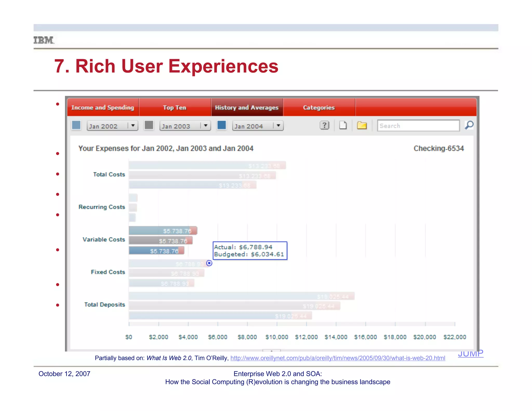Click the Variable Costs row label
Viewport: 532px width, 411px height.
pos(104,240)
